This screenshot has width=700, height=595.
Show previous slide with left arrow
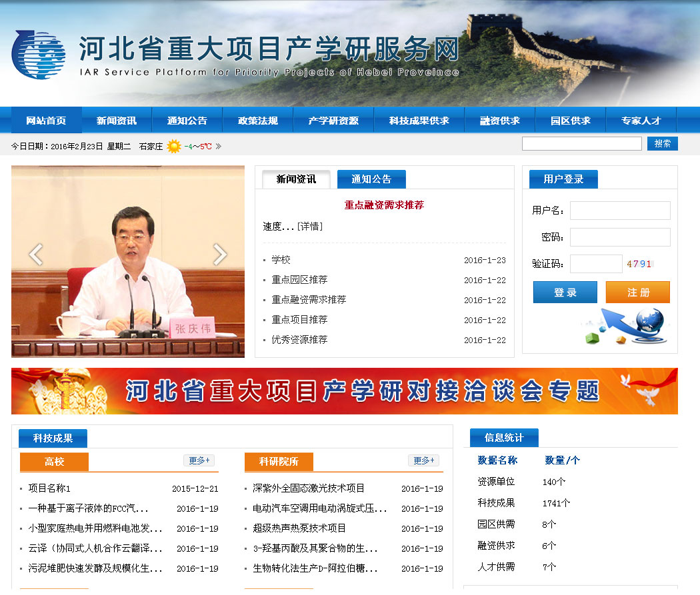[x=36, y=254]
